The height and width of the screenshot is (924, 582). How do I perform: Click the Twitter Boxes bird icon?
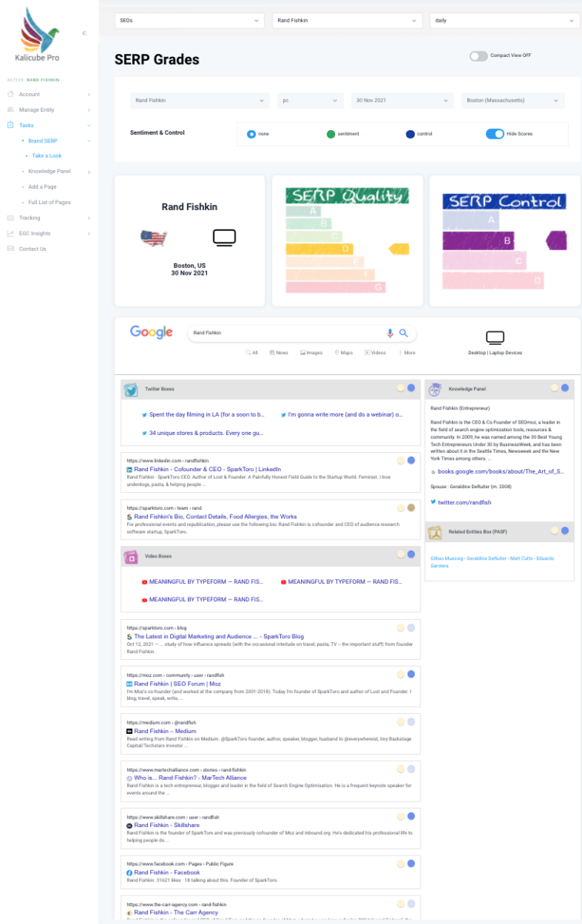click(x=131, y=390)
